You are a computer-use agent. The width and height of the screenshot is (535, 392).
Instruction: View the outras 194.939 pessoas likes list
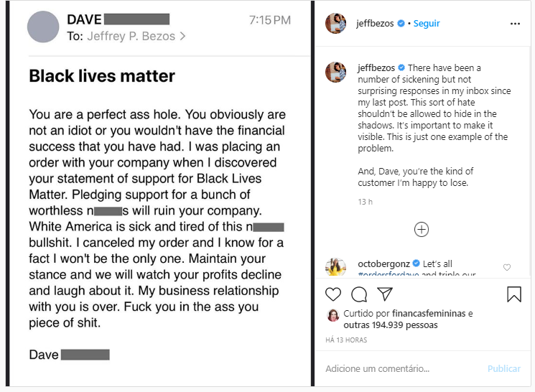(391, 325)
